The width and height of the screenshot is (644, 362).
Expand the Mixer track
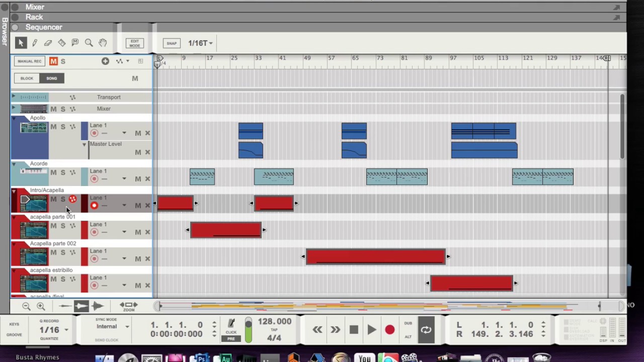[14, 108]
